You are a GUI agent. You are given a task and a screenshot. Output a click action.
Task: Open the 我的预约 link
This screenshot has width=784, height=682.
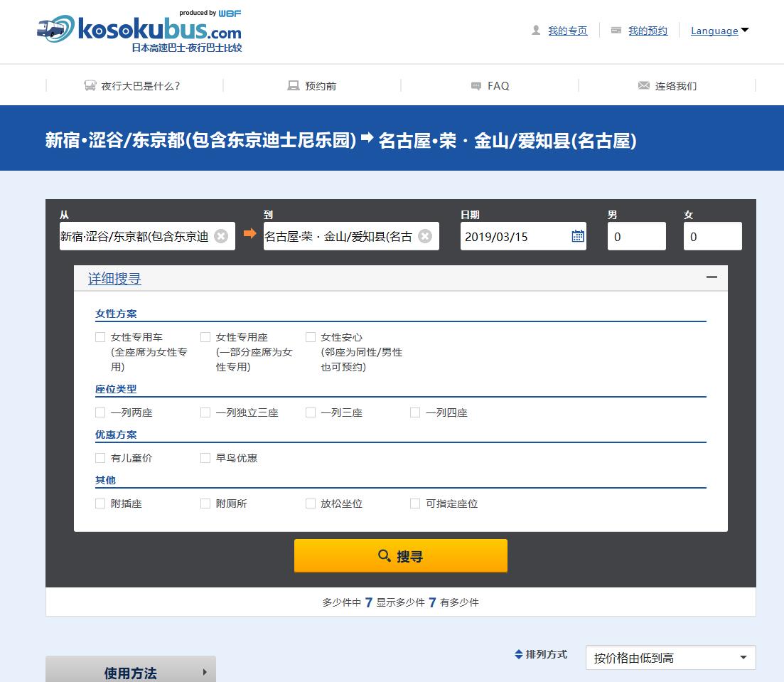coord(647,31)
